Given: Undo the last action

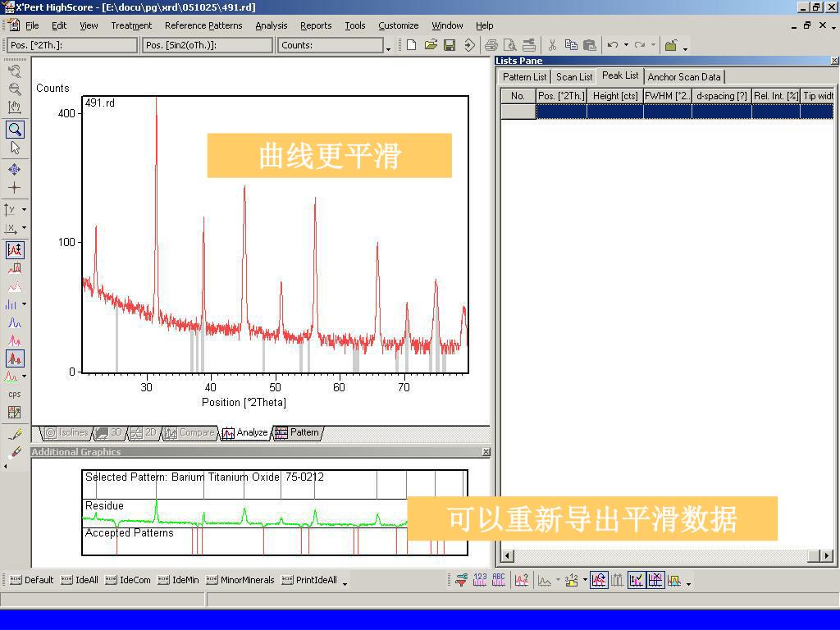Looking at the screenshot, I should [613, 46].
